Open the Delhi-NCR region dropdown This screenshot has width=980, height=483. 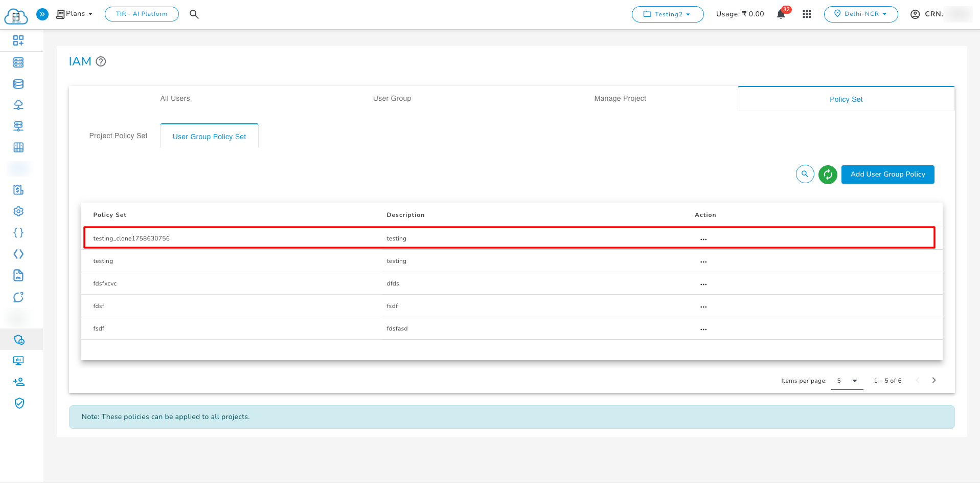pos(860,14)
